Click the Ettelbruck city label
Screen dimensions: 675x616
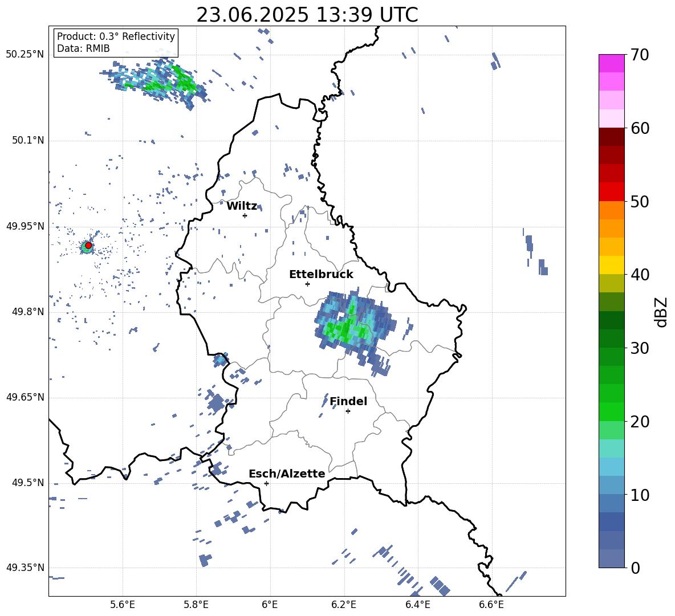coord(321,275)
